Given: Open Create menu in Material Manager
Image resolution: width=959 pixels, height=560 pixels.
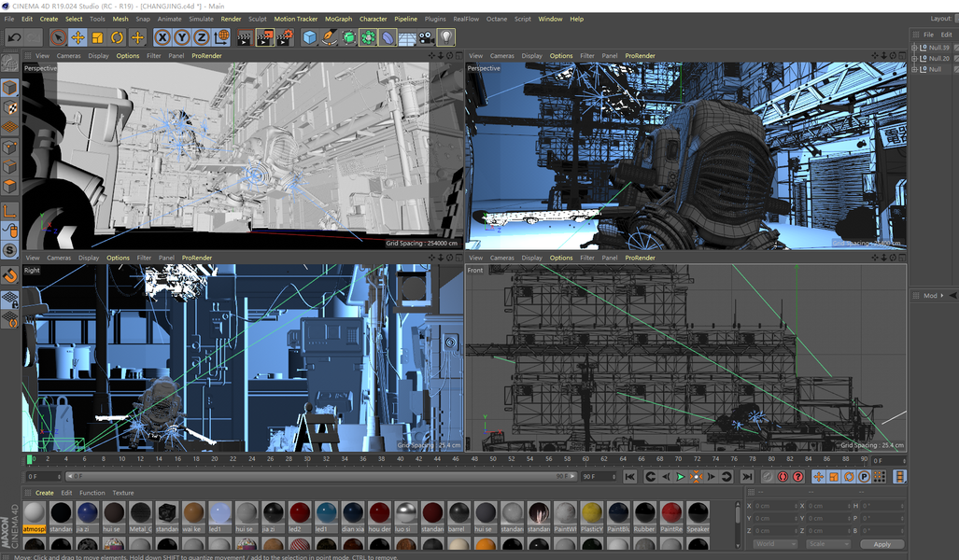Looking at the screenshot, I should coord(44,493).
